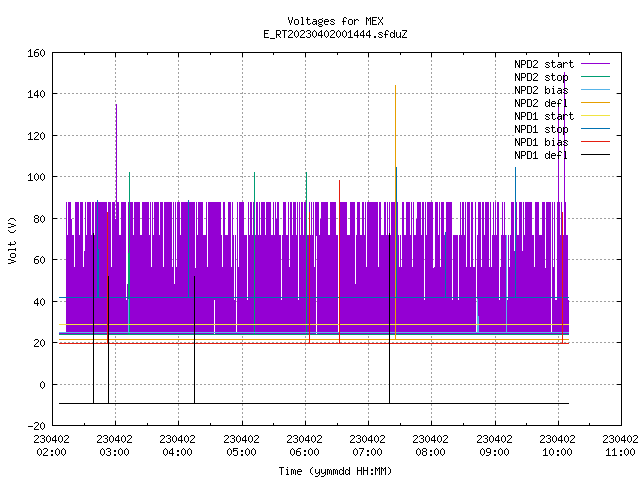Click the 100 tick on the voltage axis
The image size is (640, 480).
coord(36,177)
